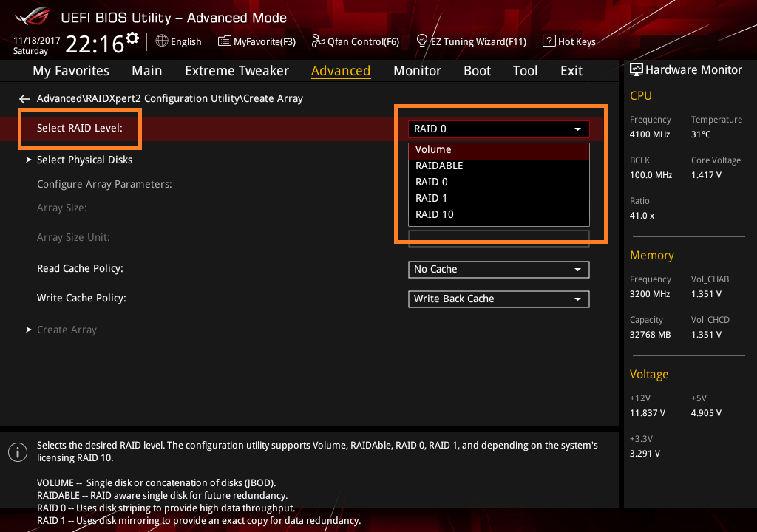Image resolution: width=757 pixels, height=532 pixels.
Task: Open the My Favorites tab
Action: pyautogui.click(x=71, y=71)
